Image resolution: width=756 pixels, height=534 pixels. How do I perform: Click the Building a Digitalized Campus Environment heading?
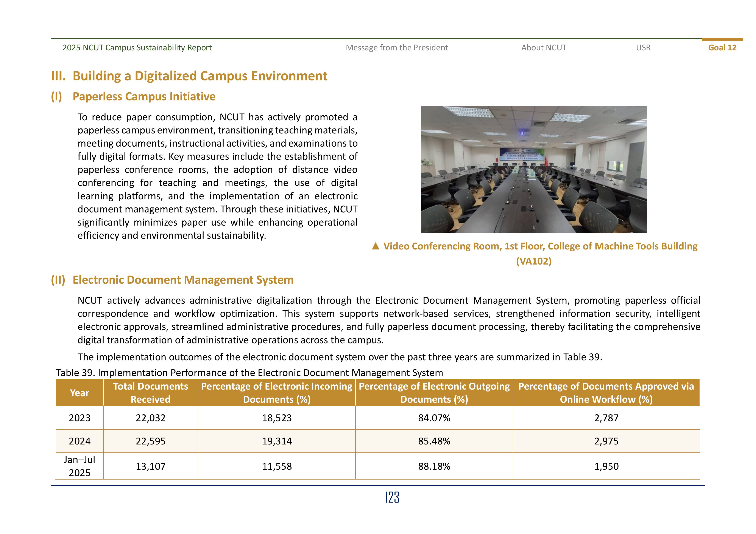click(x=200, y=76)
